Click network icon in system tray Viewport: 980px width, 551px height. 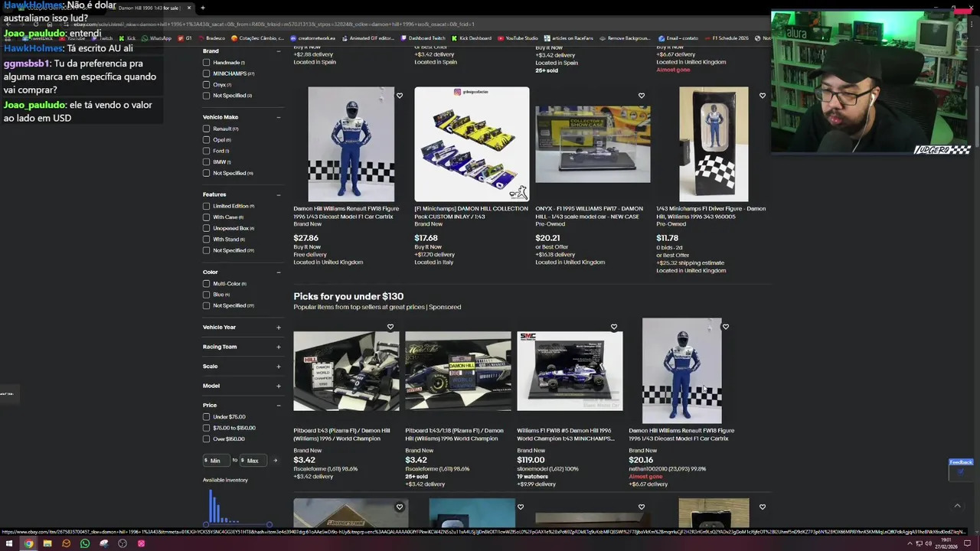point(920,543)
